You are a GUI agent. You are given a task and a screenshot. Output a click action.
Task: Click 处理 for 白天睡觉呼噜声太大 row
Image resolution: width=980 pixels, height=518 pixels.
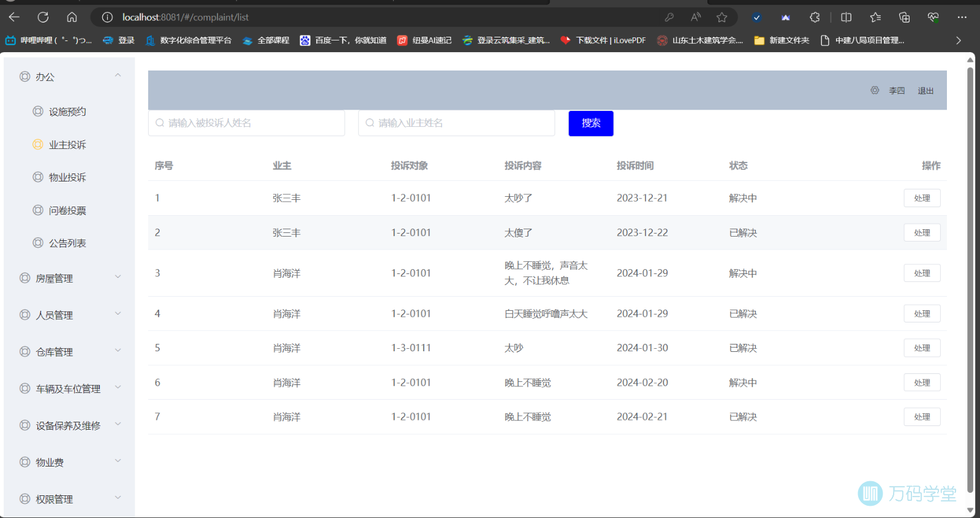pyautogui.click(x=922, y=314)
